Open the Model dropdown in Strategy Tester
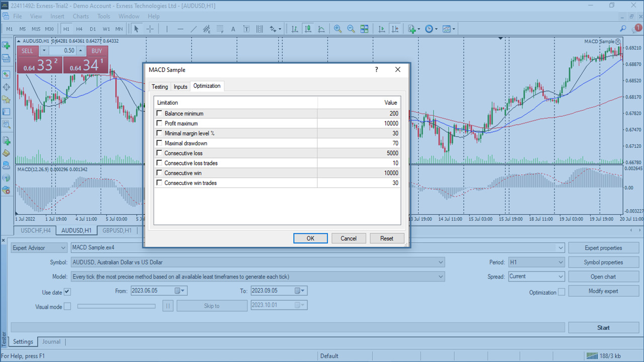 tap(441, 276)
